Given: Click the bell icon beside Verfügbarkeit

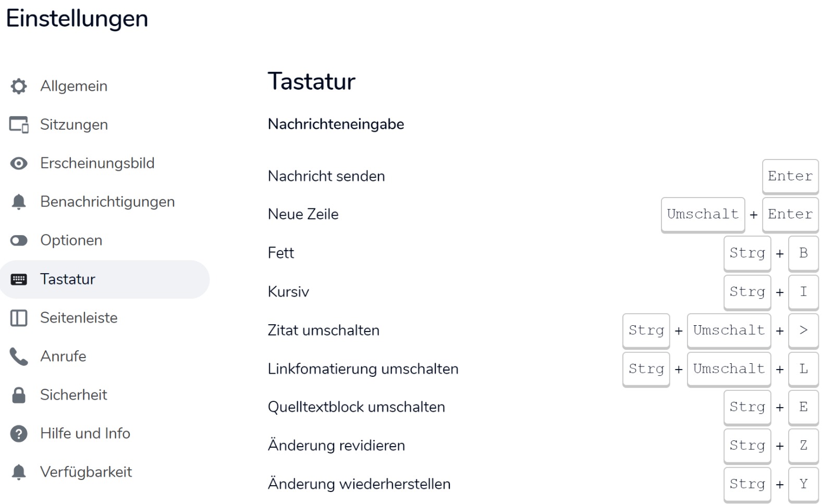Looking at the screenshot, I should pyautogui.click(x=19, y=472).
